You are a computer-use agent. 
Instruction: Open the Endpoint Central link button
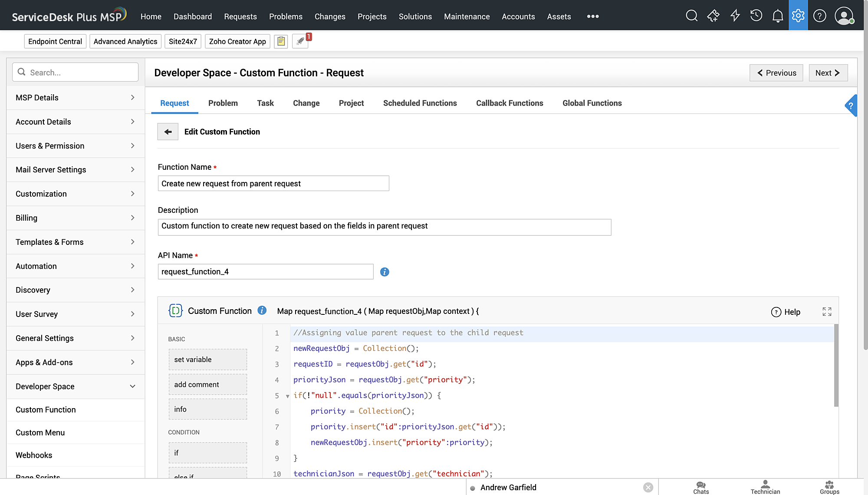pos(55,42)
